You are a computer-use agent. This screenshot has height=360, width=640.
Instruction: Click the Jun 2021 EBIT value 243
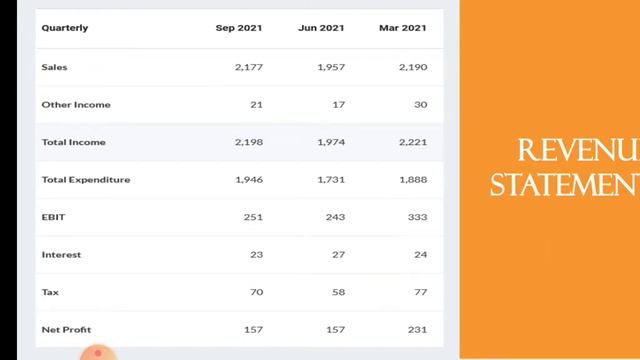click(x=336, y=217)
